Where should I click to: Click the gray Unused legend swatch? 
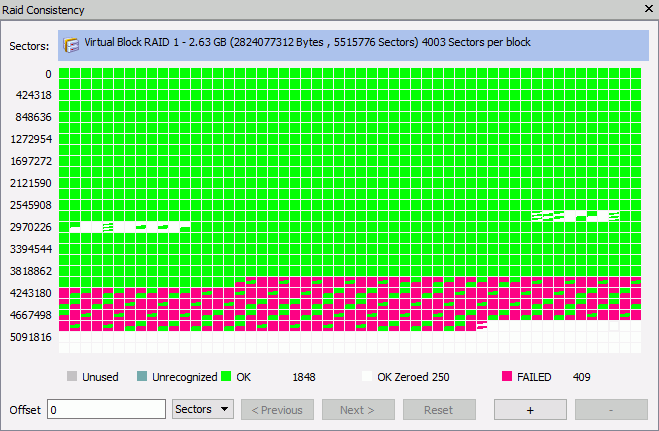(72, 377)
